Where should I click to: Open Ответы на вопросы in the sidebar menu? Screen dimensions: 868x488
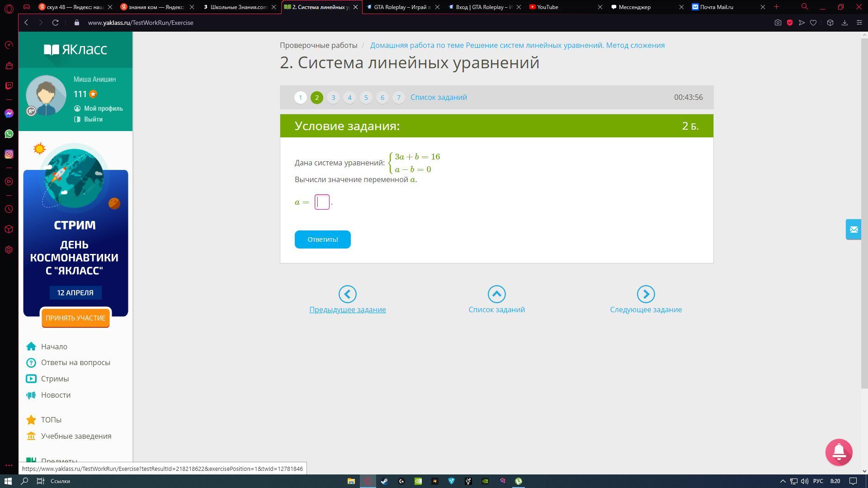pyautogui.click(x=75, y=362)
